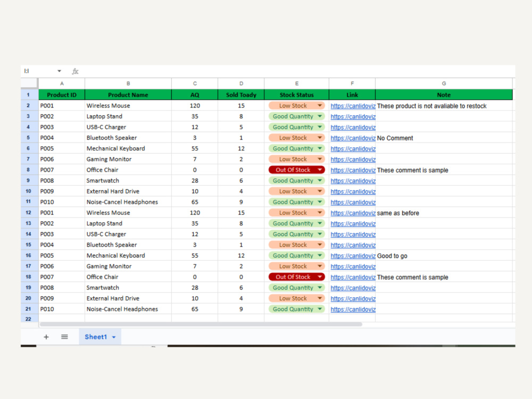Screen dimensions: 532x399
Task: Select the Sold Toady header cell
Action: click(x=241, y=95)
